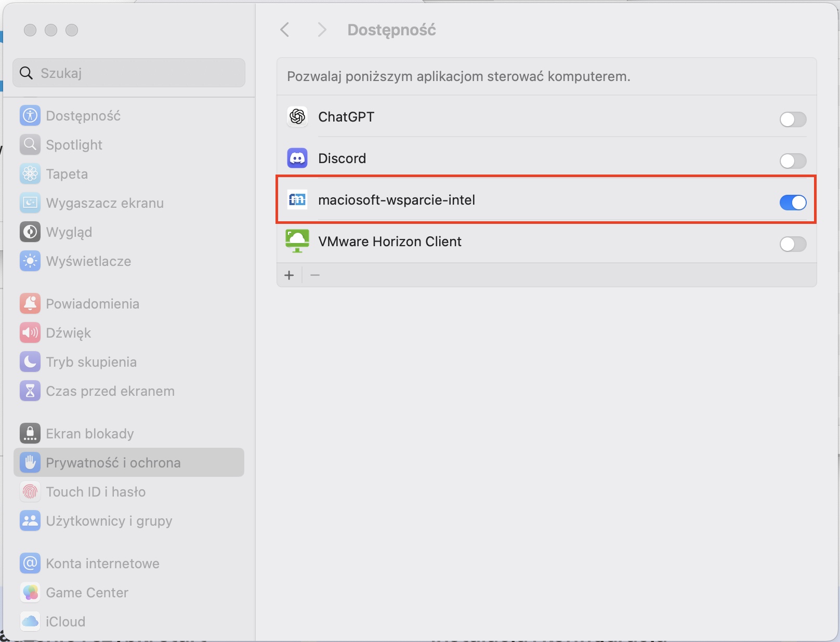840x642 pixels.
Task: Turn on Discord accessibility switch
Action: coord(793,161)
